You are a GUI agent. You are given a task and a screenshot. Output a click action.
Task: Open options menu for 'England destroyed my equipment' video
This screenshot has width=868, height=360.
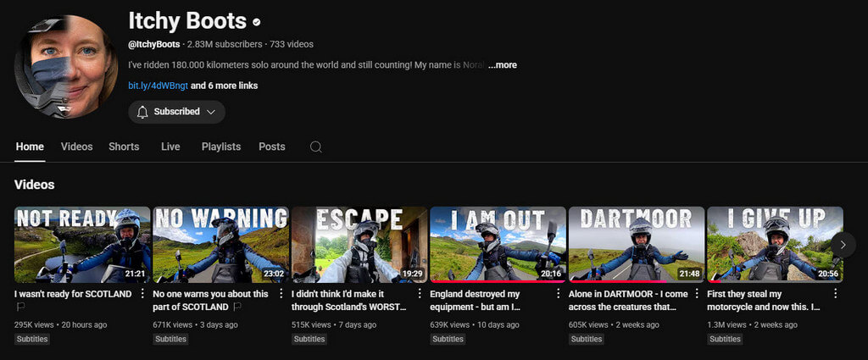point(558,294)
